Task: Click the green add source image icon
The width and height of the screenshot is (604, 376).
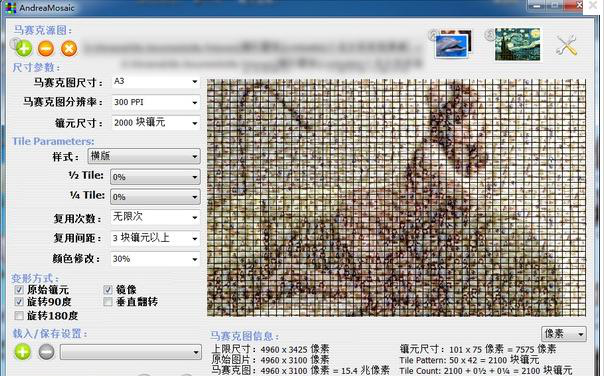Action: point(24,49)
